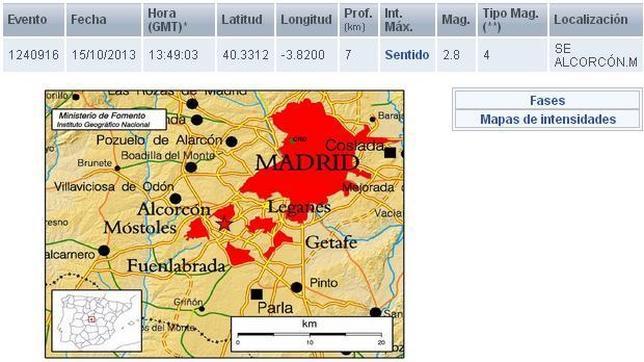The height and width of the screenshot is (362, 644).
Task: Click the Spain locator inset map
Action: 97,320
